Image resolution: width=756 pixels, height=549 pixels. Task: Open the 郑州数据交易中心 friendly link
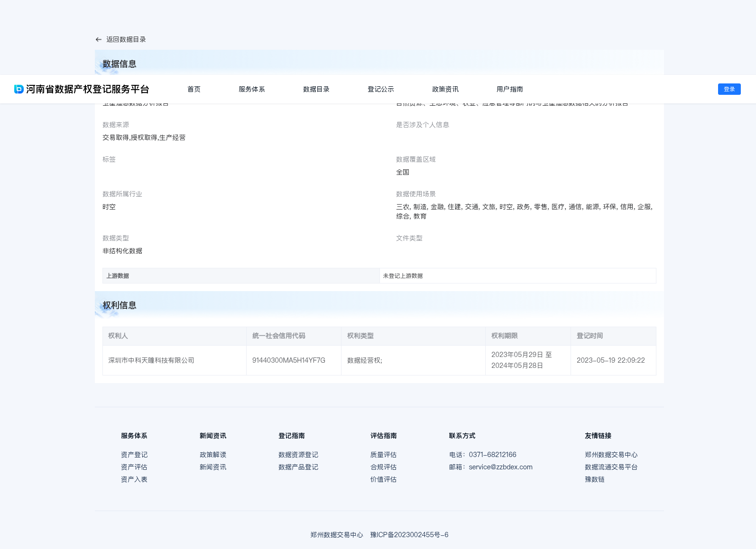point(611,455)
